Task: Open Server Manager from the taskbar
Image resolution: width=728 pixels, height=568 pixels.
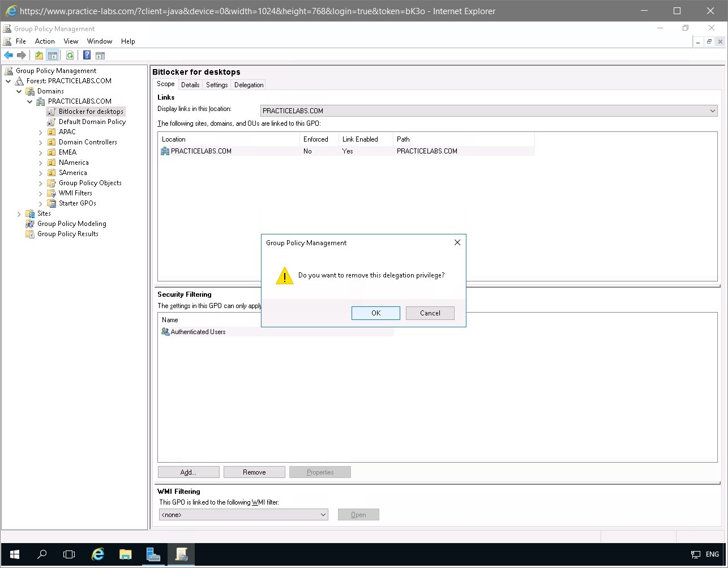Action: tap(153, 554)
